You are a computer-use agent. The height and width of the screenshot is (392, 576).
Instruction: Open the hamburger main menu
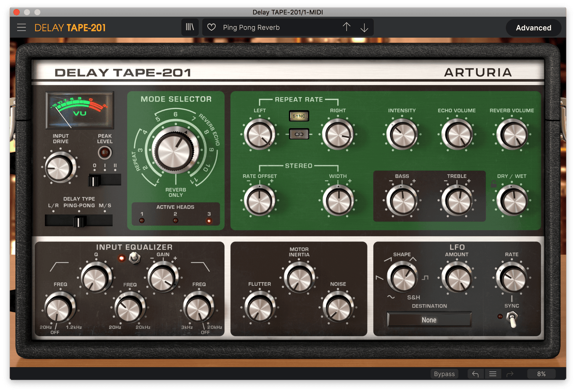click(x=22, y=28)
